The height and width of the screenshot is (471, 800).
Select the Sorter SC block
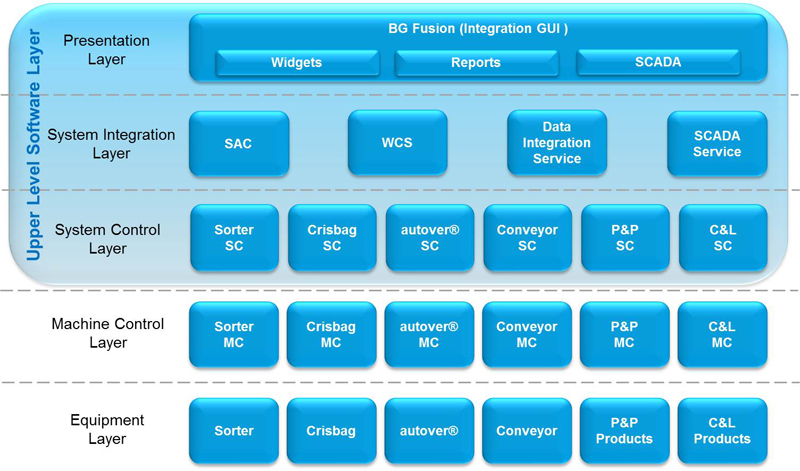coord(235,238)
